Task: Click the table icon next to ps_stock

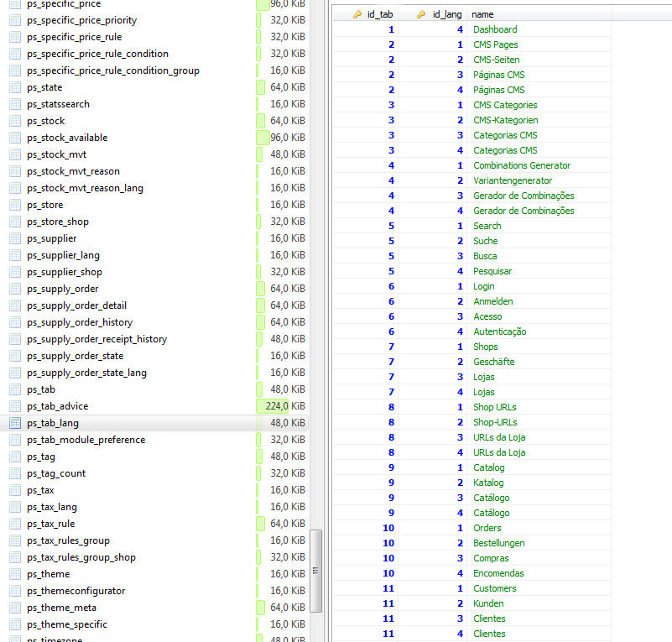Action: (15, 121)
